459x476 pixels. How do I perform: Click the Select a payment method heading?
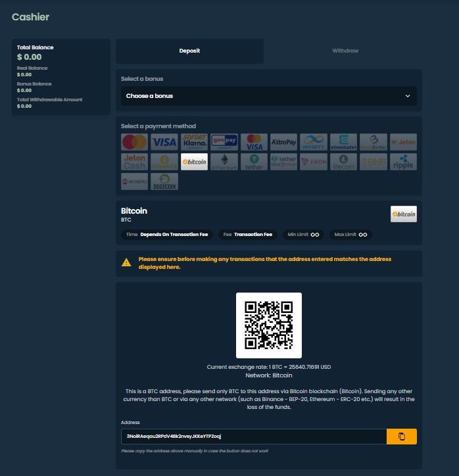pyautogui.click(x=158, y=126)
